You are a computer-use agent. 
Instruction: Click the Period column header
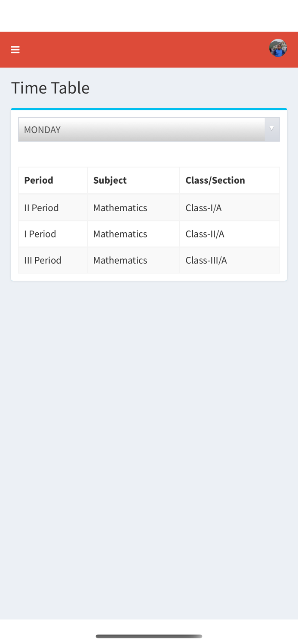(x=39, y=180)
